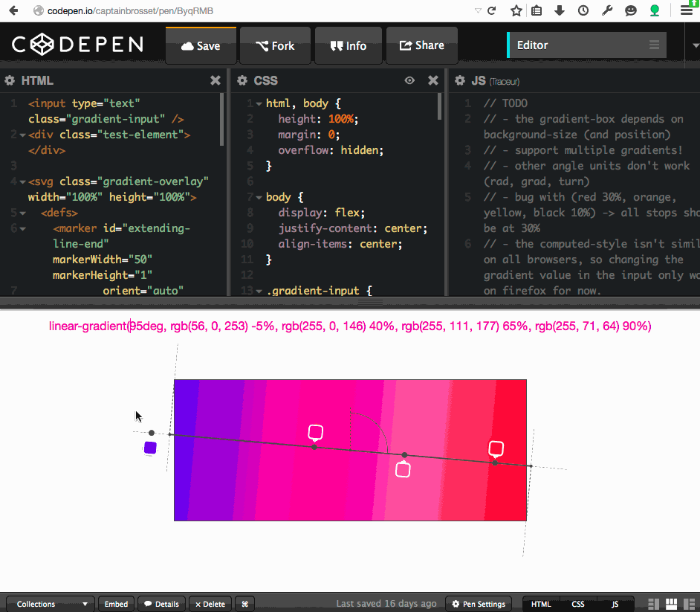Click into the linear-gradient text input
Viewport: 700px width, 612px height.
pos(349,326)
